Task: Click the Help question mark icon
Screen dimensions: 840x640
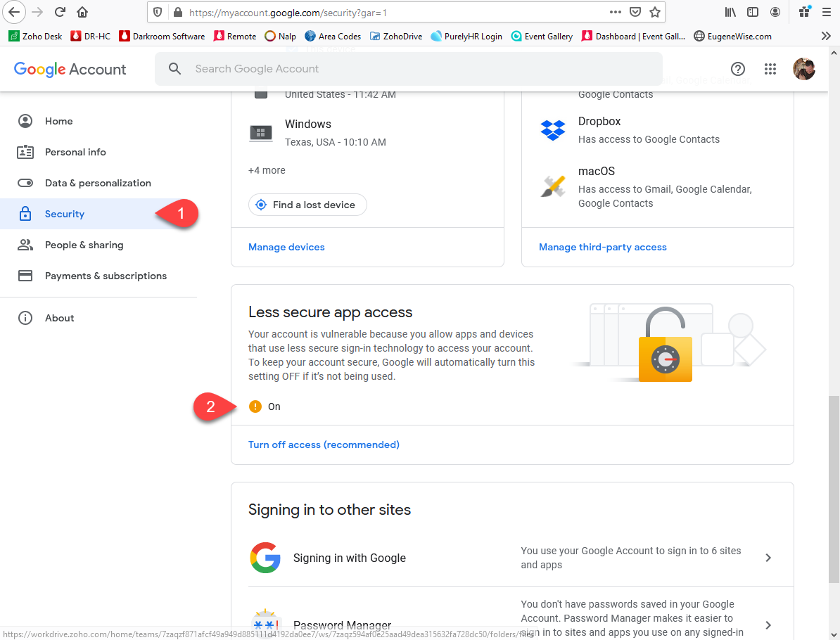Action: click(738, 69)
